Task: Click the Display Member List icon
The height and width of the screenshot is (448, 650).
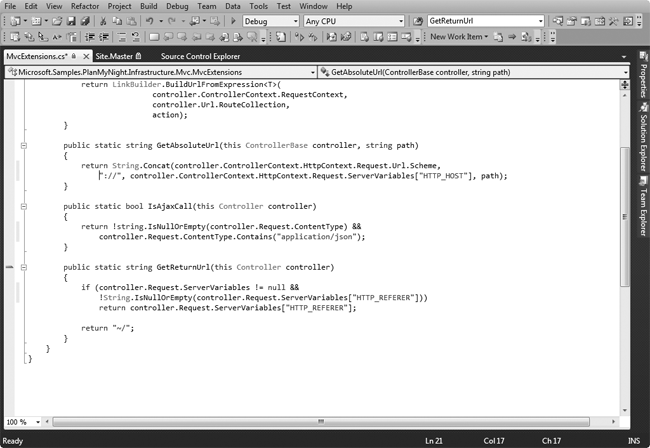Action: click(15, 37)
